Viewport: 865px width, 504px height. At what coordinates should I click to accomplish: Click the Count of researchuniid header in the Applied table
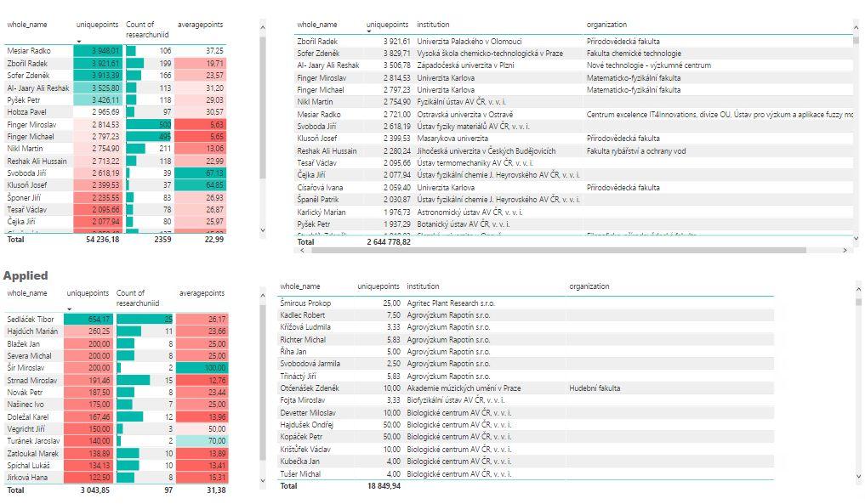coord(138,297)
